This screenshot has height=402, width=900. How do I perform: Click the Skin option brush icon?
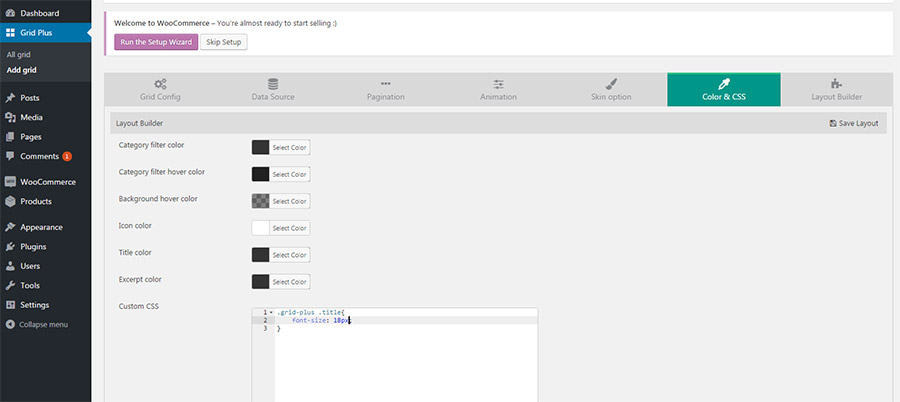tap(611, 84)
